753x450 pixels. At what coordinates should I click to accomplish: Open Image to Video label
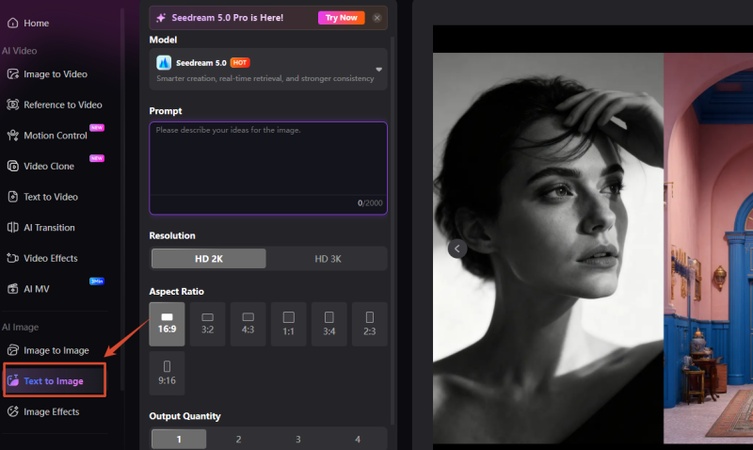56,74
